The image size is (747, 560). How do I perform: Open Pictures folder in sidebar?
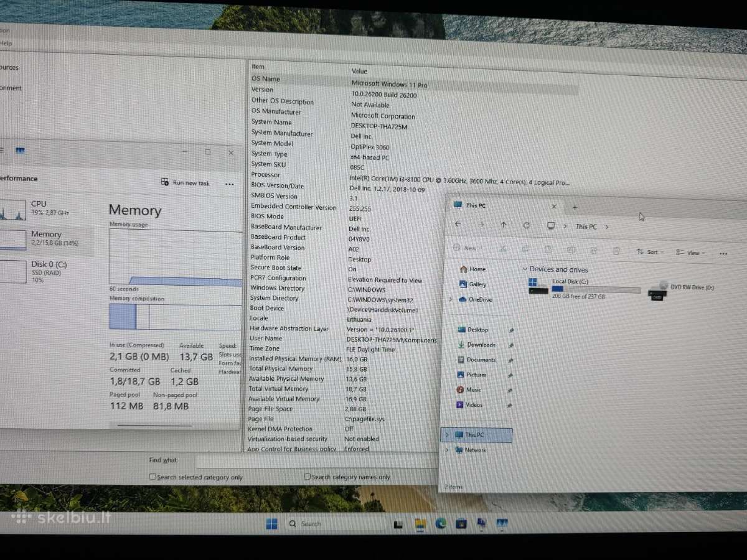point(472,375)
